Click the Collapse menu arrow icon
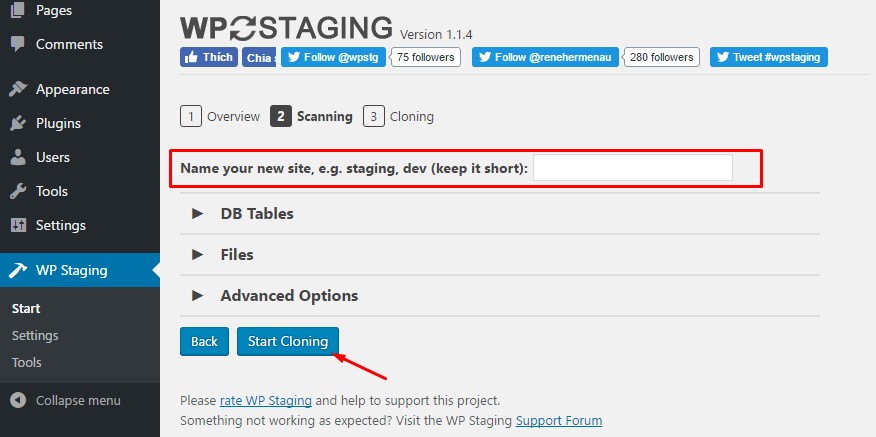Viewport: 876px width, 437px height. click(18, 401)
